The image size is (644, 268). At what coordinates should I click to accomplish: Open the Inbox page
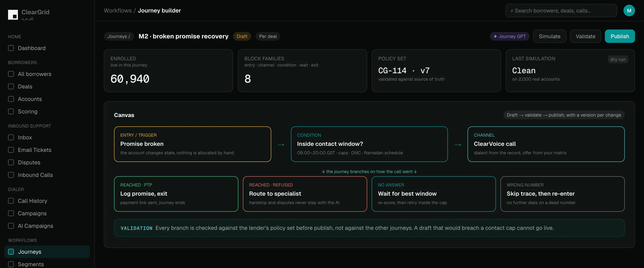pos(47,137)
